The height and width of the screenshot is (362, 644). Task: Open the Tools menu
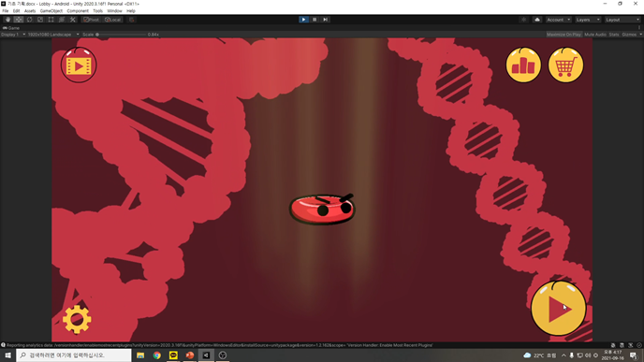click(x=97, y=11)
